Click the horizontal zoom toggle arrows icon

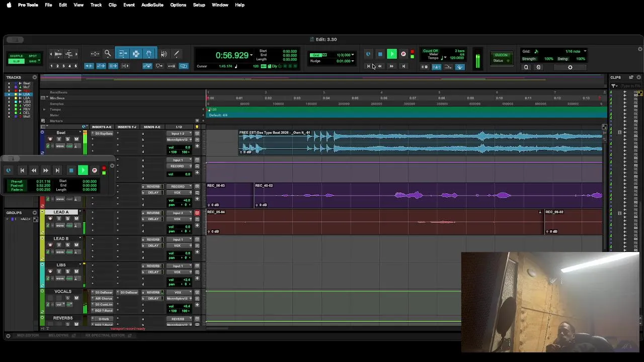[x=95, y=53]
